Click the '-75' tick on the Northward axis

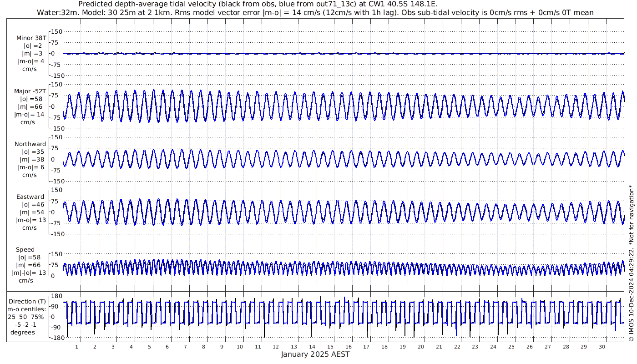click(x=57, y=171)
